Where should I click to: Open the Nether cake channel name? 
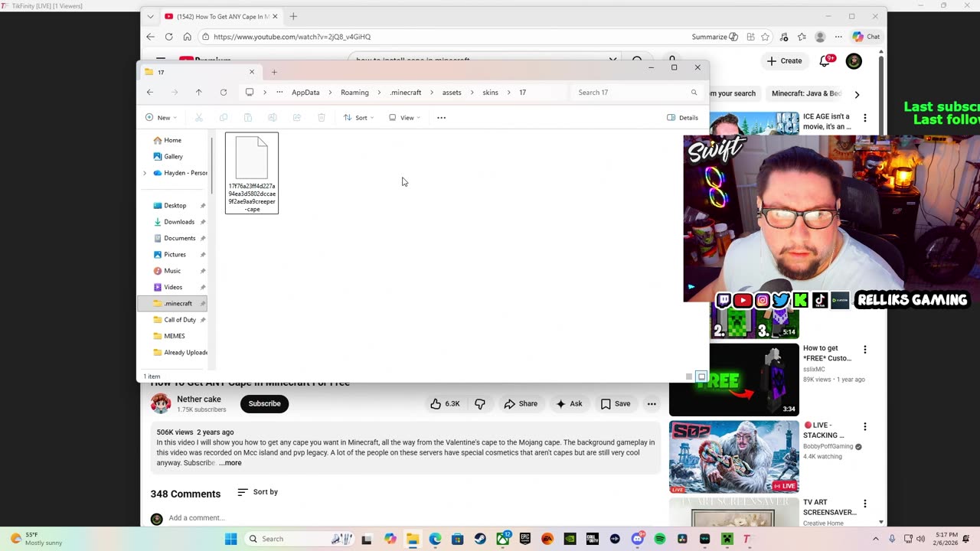[199, 399]
